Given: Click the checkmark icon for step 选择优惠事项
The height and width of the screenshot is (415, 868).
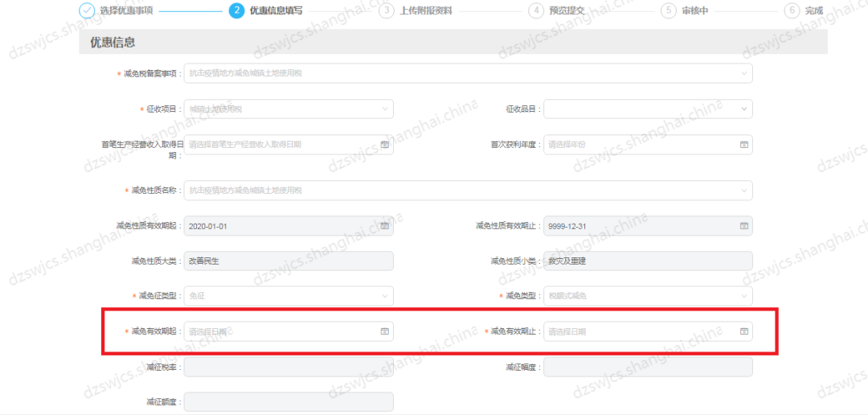Looking at the screenshot, I should 86,10.
